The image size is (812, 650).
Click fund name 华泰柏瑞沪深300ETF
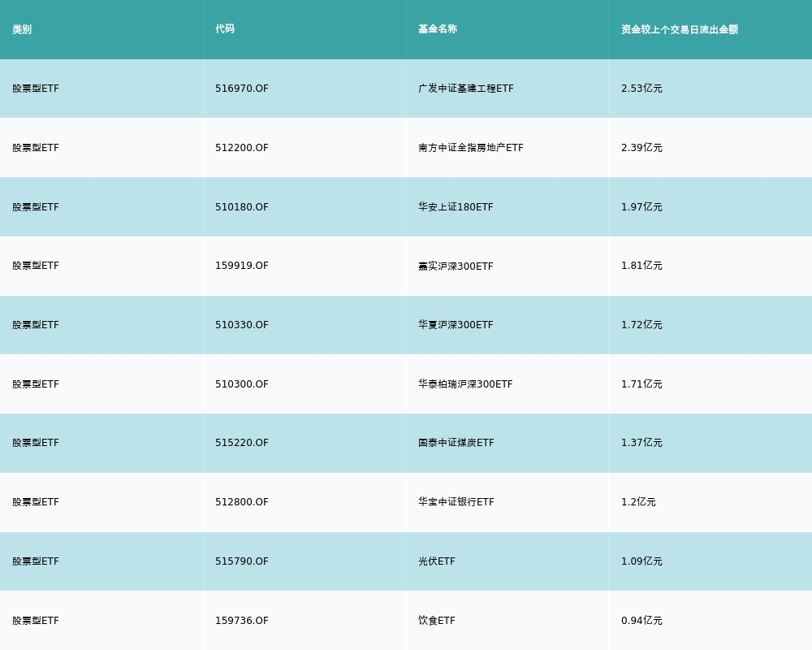465,384
